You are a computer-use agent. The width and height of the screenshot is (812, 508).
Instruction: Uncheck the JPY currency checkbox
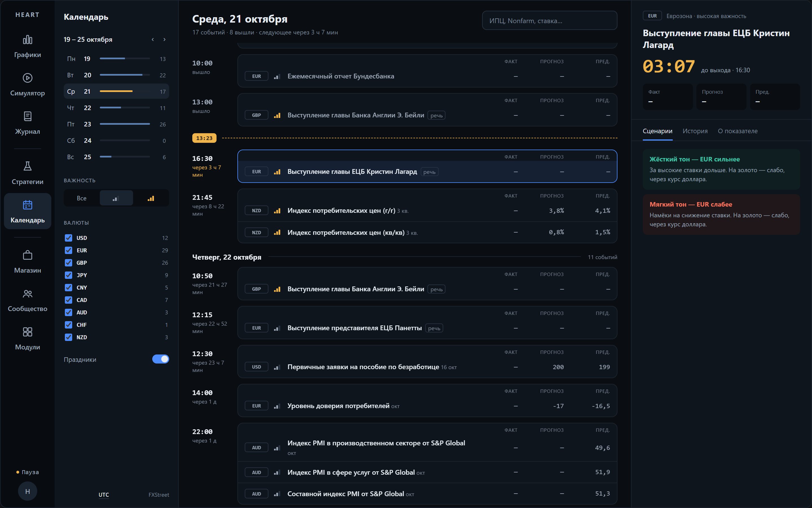tap(69, 275)
